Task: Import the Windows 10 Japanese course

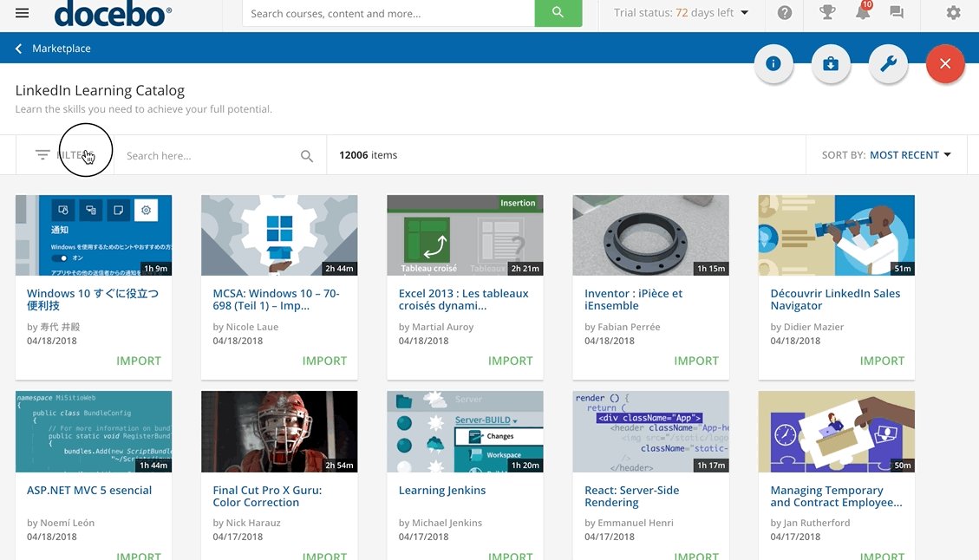Action: [x=139, y=361]
